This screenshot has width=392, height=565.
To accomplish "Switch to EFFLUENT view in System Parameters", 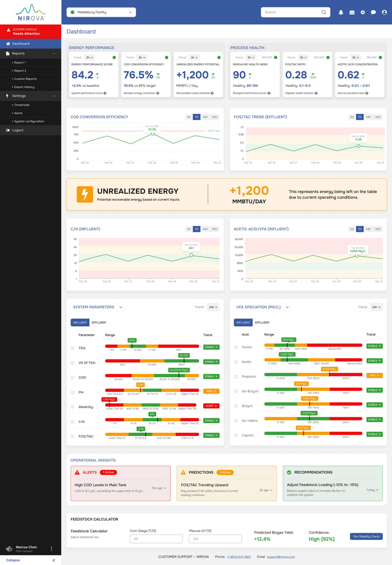I will tap(99, 322).
